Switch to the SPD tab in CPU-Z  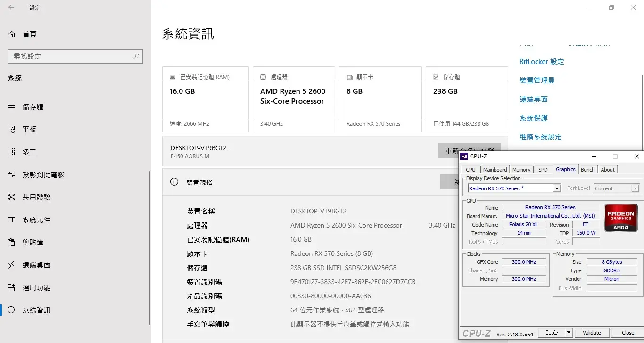click(543, 170)
